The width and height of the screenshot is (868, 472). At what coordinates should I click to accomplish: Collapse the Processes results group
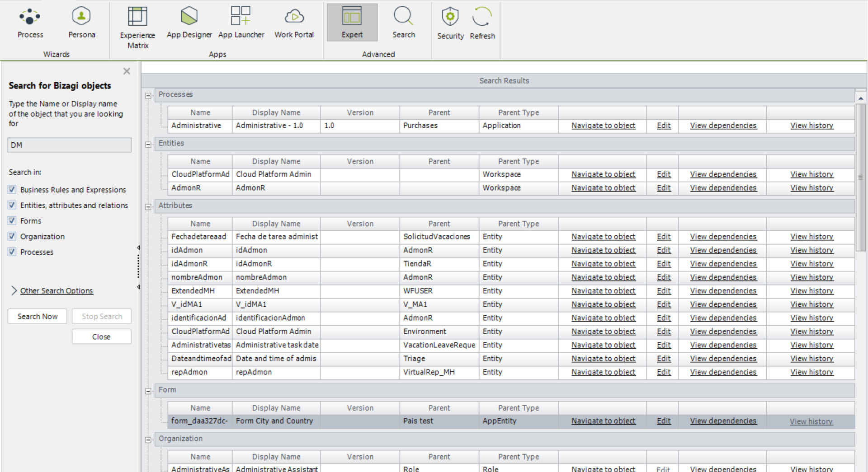click(x=148, y=96)
